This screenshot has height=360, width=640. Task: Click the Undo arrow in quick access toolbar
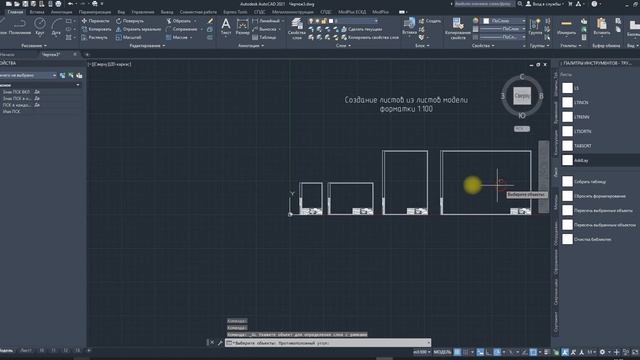(71, 4)
